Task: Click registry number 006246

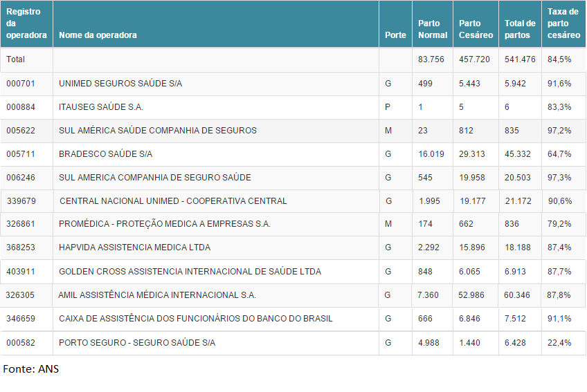Action: click(21, 178)
